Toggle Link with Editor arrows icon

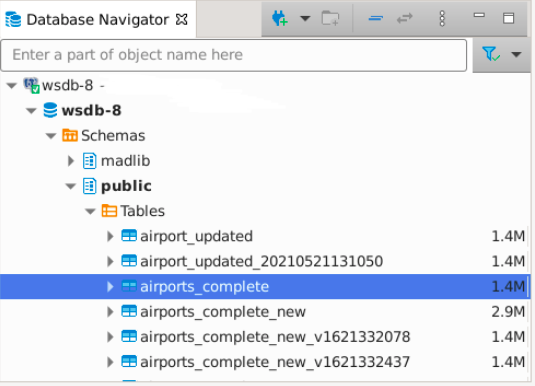click(405, 18)
